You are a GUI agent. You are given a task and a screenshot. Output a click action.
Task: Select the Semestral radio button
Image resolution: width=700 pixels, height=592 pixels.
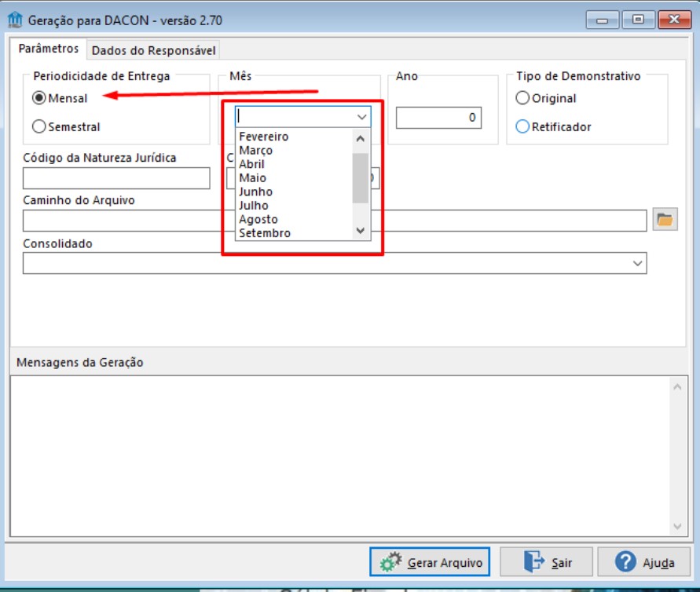[x=38, y=126]
